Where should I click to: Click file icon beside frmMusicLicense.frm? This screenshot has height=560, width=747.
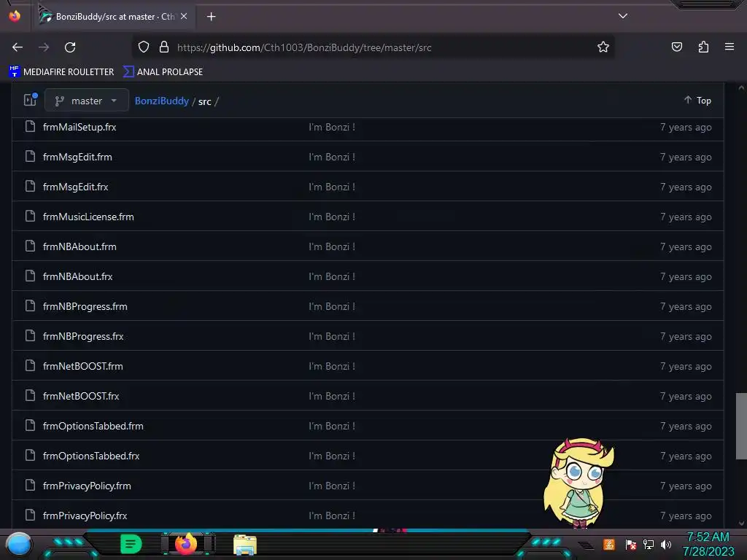coord(30,216)
